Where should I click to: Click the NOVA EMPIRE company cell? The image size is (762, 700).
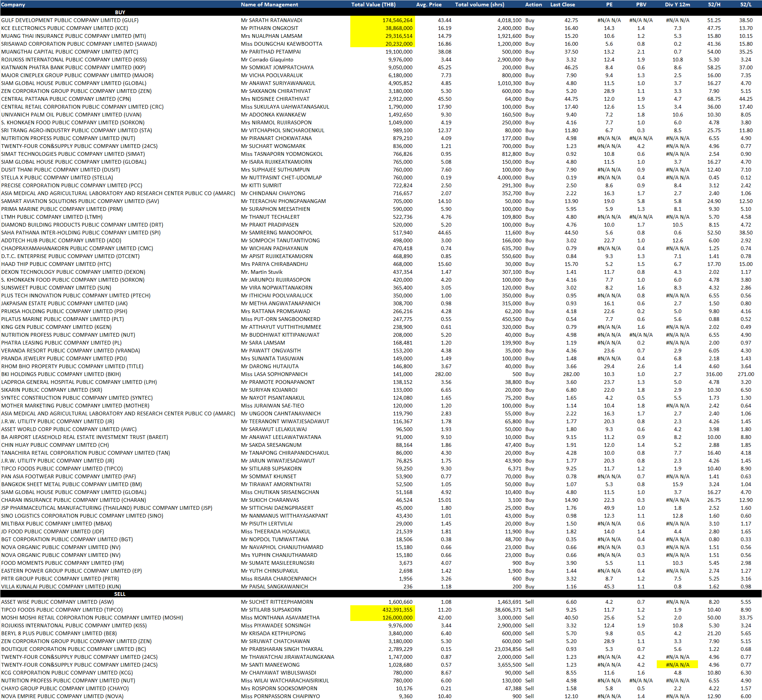coord(62,696)
